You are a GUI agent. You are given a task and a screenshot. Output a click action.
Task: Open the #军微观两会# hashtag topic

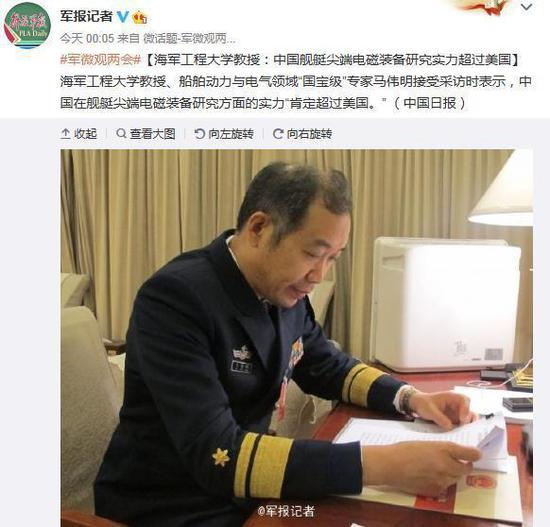pyautogui.click(x=100, y=60)
